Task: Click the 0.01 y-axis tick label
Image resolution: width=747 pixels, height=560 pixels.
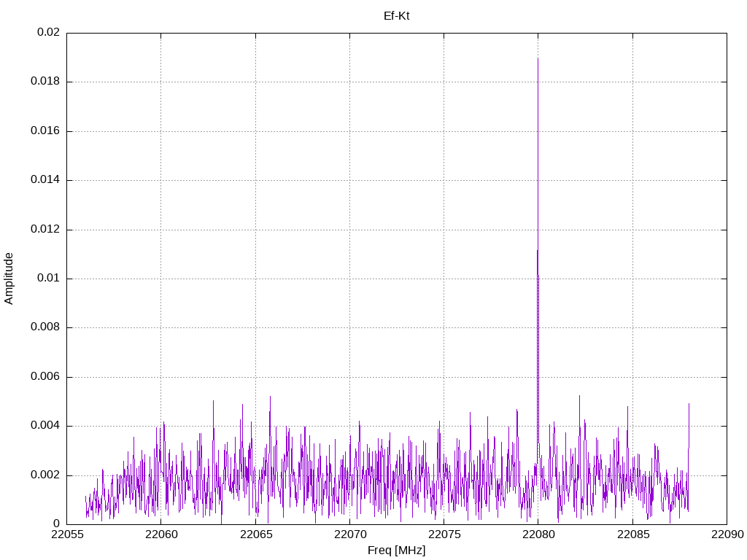Action: (x=48, y=279)
